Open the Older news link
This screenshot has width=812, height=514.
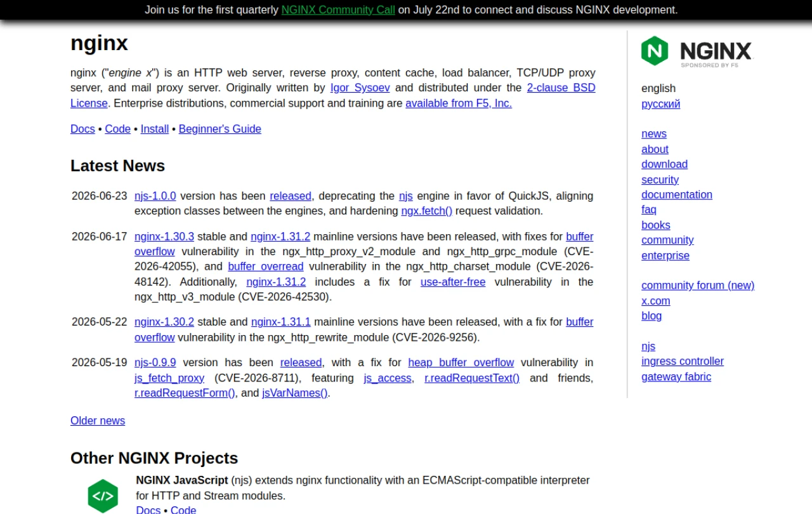(98, 421)
